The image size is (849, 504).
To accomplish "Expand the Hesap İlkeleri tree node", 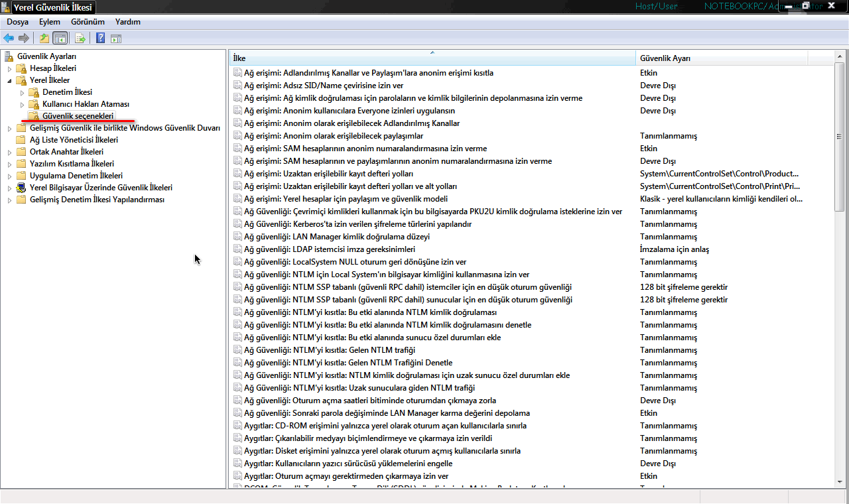I will pyautogui.click(x=9, y=68).
